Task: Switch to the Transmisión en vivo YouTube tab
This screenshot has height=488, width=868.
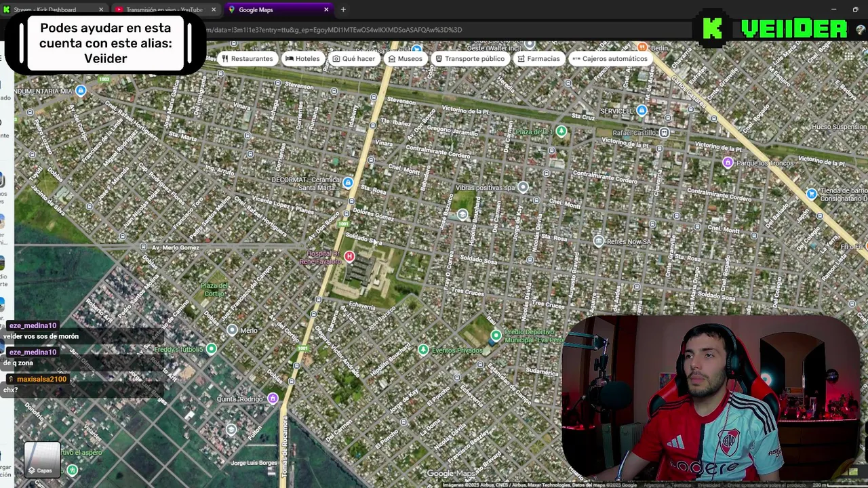Action: tap(163, 9)
